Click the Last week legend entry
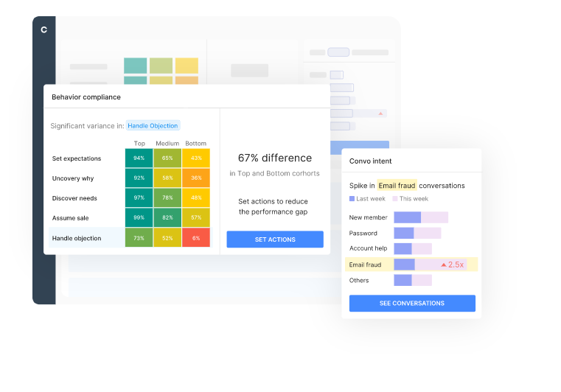The width and height of the screenshot is (561, 392). pyautogui.click(x=367, y=198)
